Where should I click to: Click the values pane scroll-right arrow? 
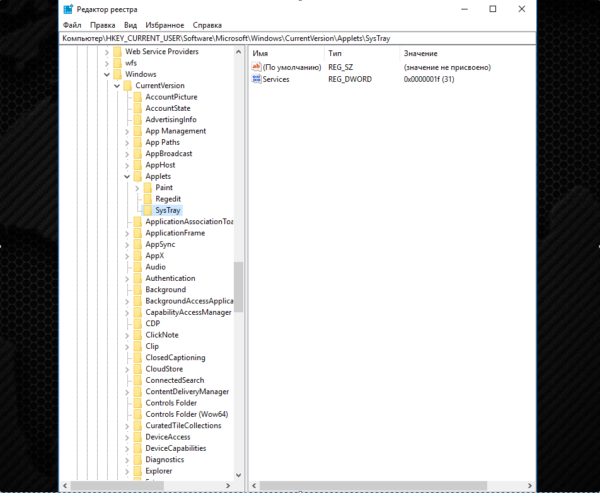point(530,486)
